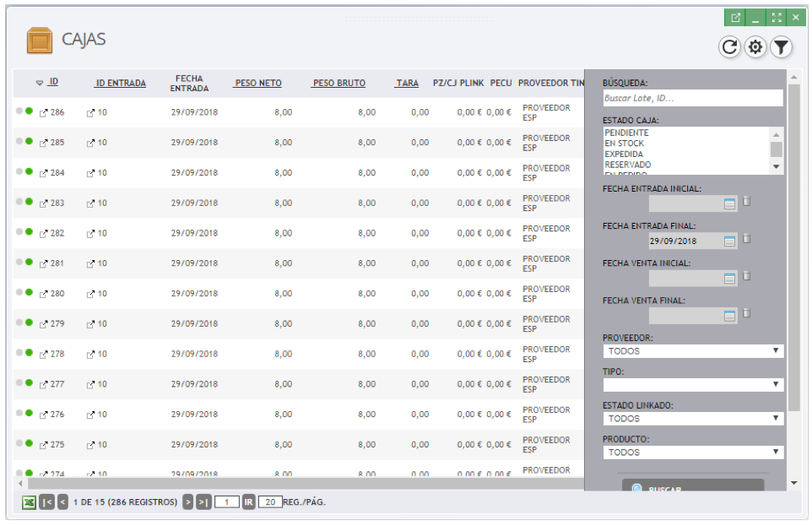The image size is (812, 526).
Task: Open the settings gear icon
Action: tap(755, 47)
